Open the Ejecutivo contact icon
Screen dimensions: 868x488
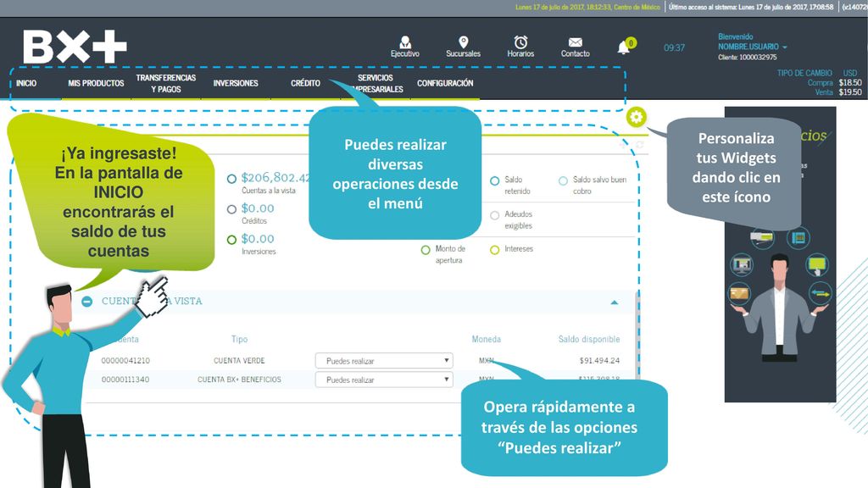coord(405,42)
